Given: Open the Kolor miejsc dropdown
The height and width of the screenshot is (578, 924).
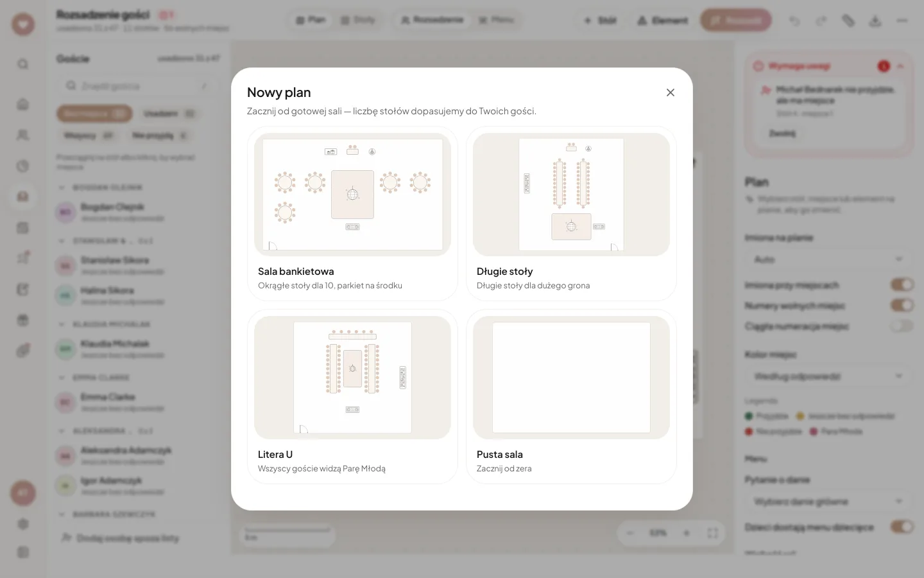Looking at the screenshot, I should point(828,376).
